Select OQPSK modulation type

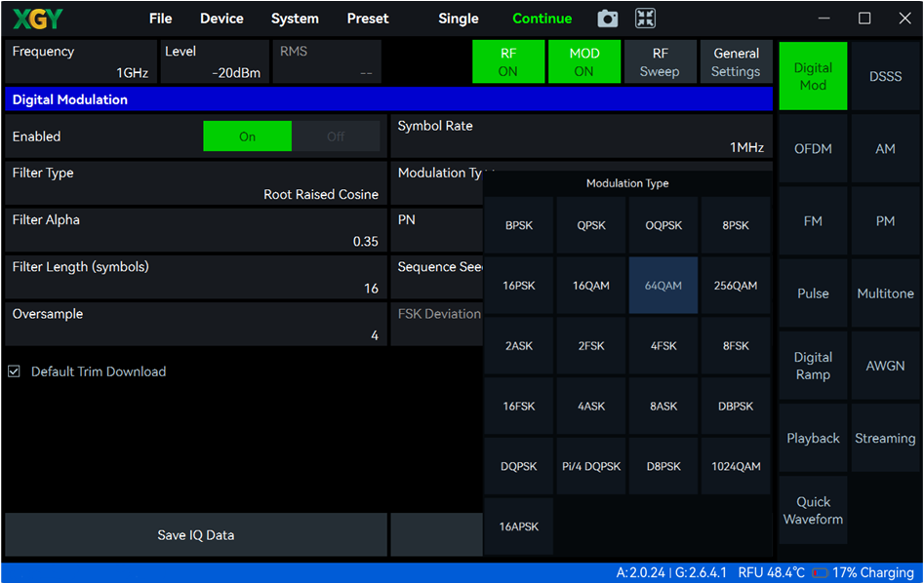[x=663, y=225]
